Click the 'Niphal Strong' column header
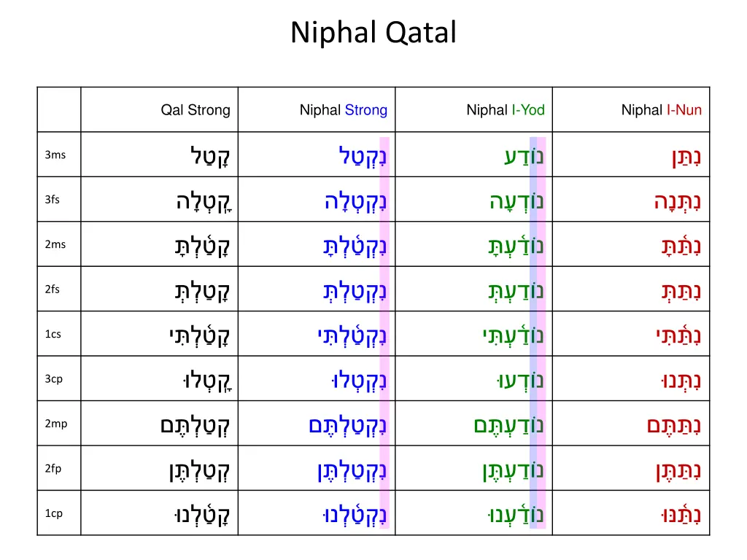This screenshot has height=560, width=747. 344,110
